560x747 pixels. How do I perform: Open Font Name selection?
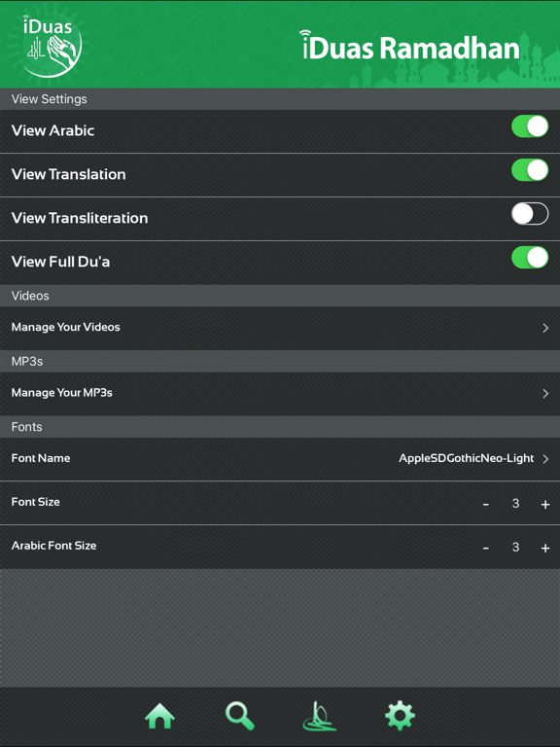coord(280,459)
